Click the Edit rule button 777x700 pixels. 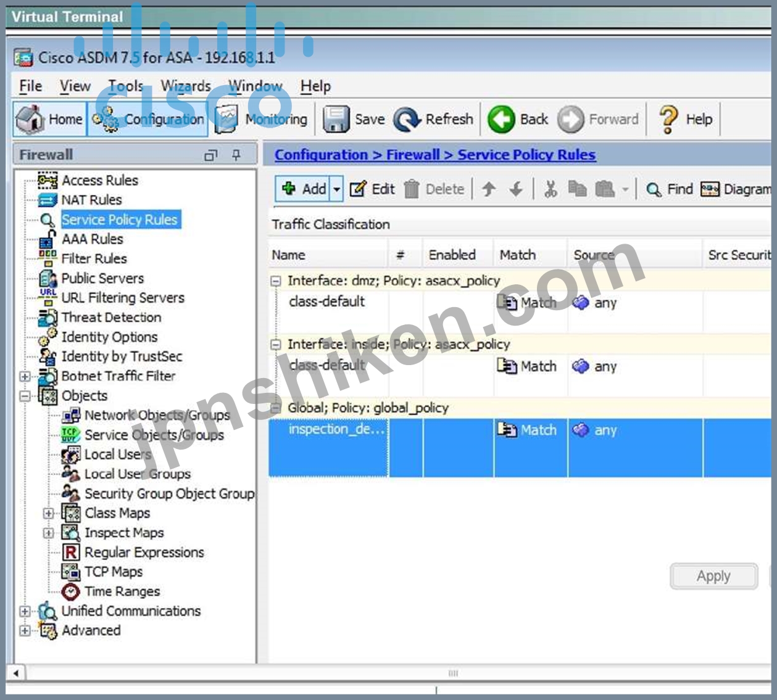click(372, 189)
